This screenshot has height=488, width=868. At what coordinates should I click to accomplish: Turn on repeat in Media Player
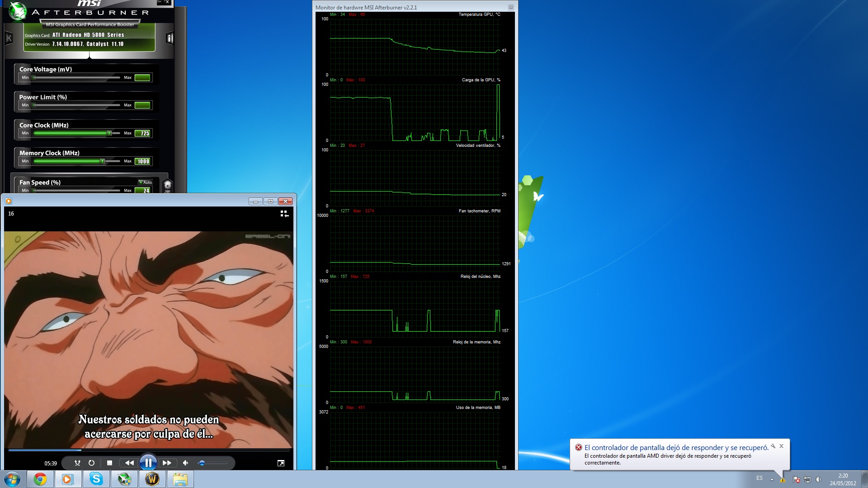pyautogui.click(x=91, y=463)
